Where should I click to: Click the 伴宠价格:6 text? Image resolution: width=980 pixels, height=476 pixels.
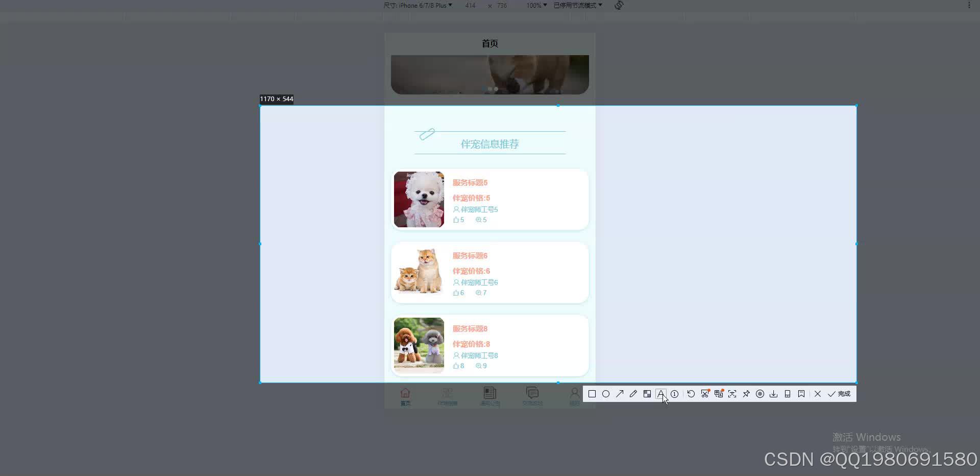(471, 271)
